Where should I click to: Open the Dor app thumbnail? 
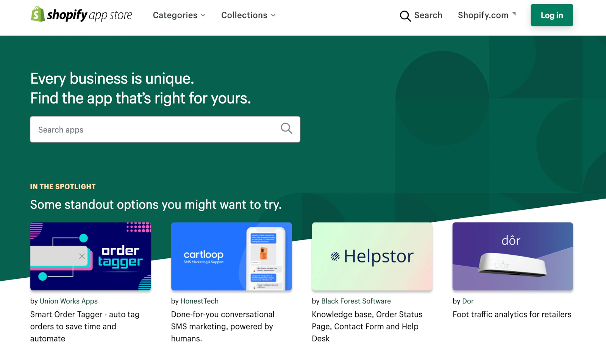point(512,256)
